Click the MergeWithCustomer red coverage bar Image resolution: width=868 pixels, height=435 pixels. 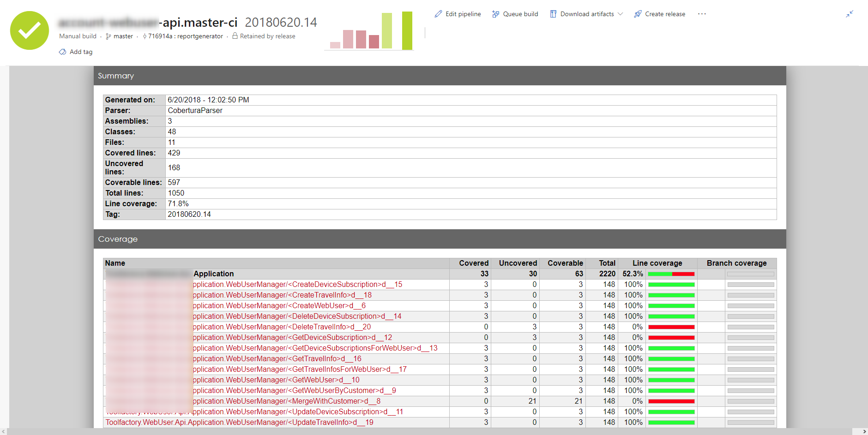[x=671, y=401]
